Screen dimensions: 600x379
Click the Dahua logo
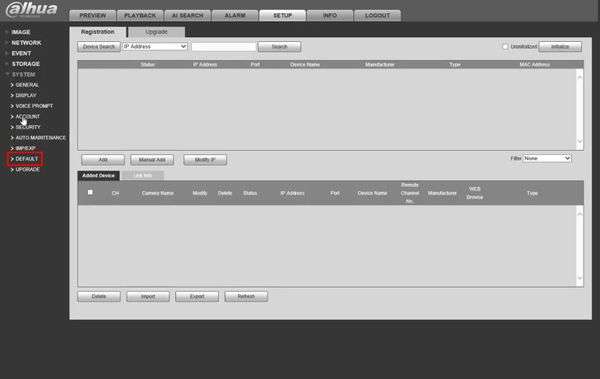click(32, 9)
